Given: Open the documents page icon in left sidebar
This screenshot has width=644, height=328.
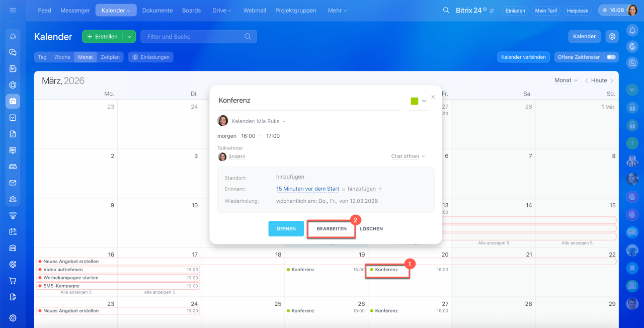Looking at the screenshot, I should [13, 134].
